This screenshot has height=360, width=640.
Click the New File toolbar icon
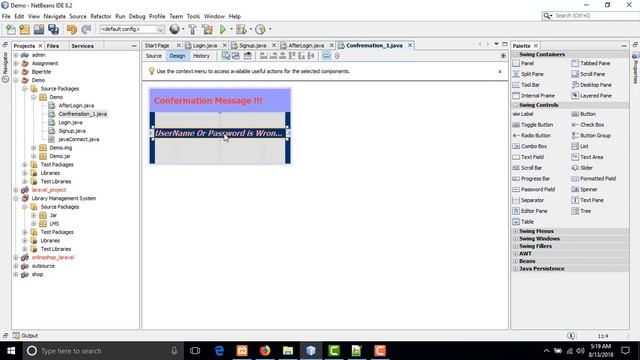[x=10, y=29]
